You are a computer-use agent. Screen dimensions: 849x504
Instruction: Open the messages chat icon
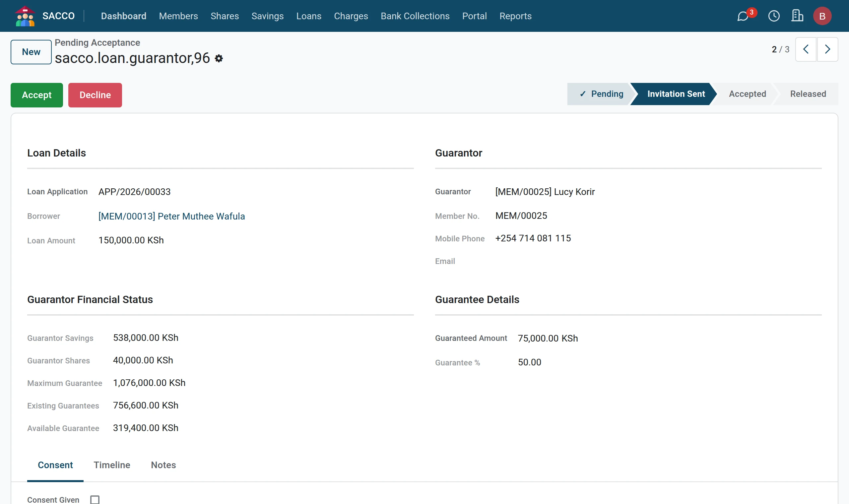(743, 16)
